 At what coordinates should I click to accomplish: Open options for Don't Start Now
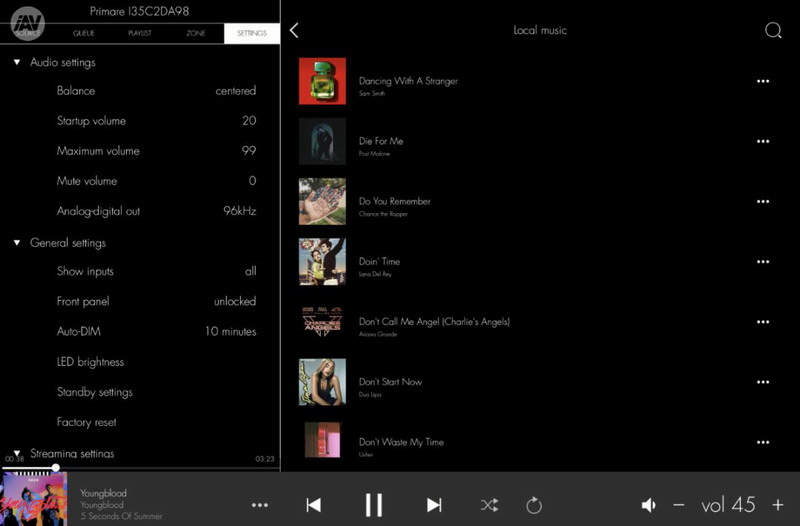[763, 382]
